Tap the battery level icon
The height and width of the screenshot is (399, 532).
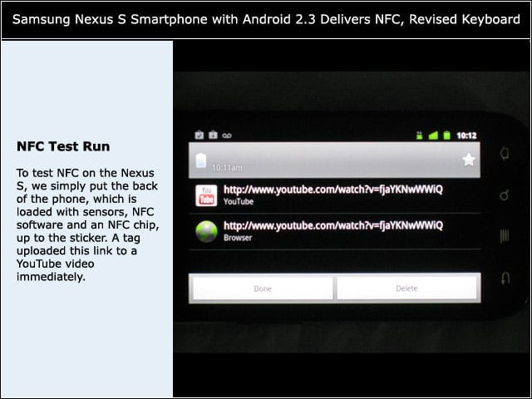(447, 135)
